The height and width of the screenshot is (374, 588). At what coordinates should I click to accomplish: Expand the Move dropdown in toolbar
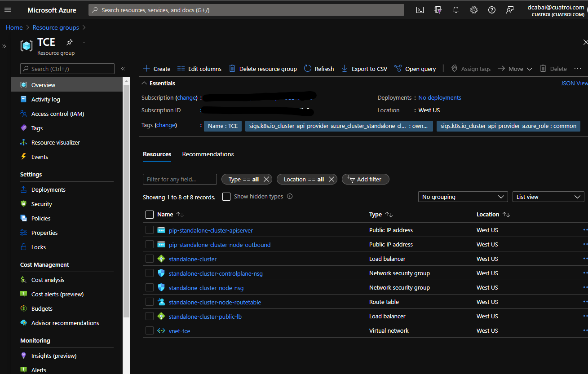coord(514,69)
